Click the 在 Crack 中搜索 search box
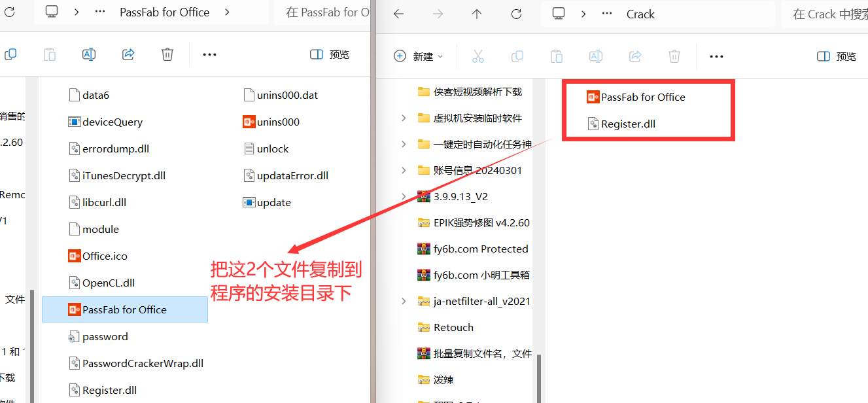This screenshot has height=403, width=868. [825, 14]
